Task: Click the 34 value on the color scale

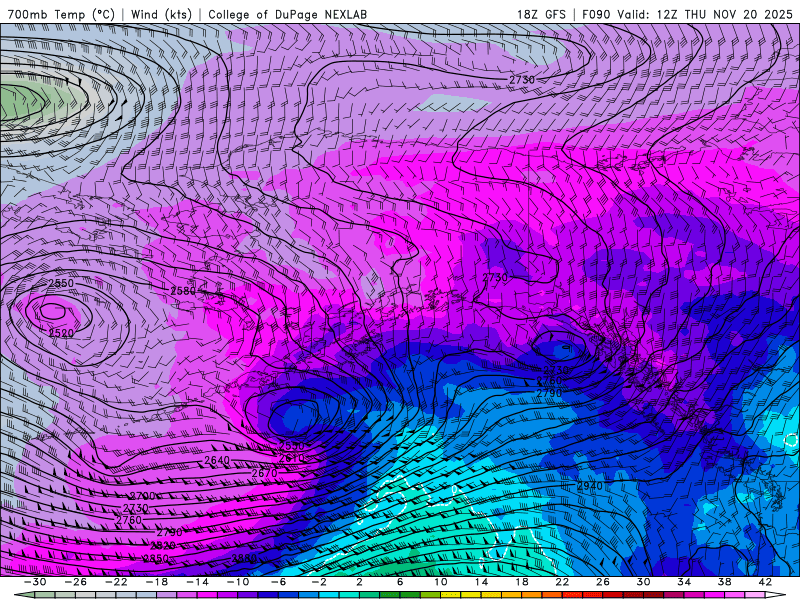Action: 684,582
